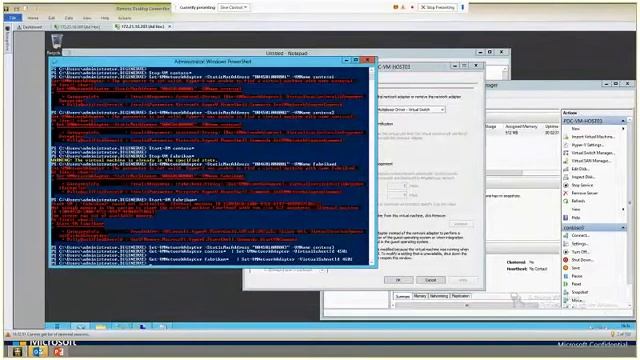640x360 pixels.
Task: Click Refresh in Hyper-V Actions pane
Action: coord(578,201)
